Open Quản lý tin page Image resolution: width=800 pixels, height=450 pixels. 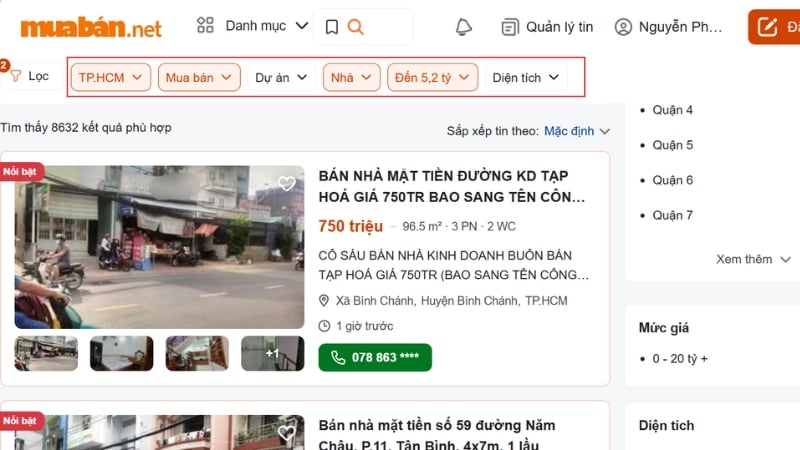559,27
